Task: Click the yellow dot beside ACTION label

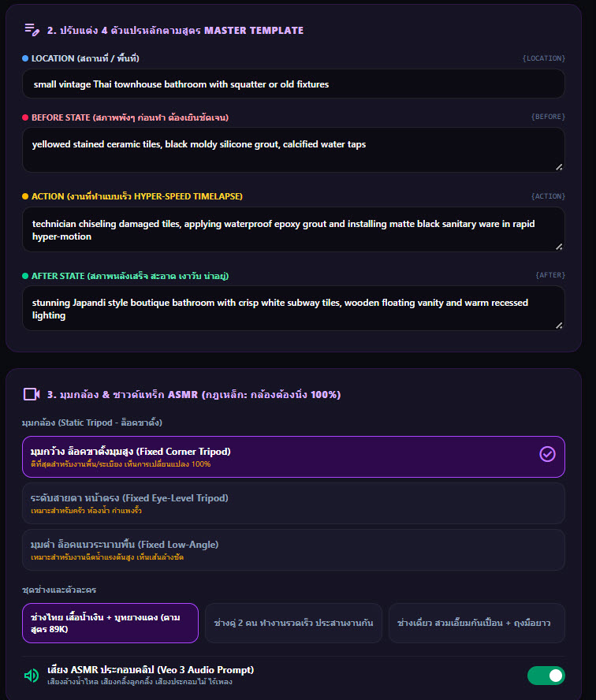Action: click(x=25, y=196)
